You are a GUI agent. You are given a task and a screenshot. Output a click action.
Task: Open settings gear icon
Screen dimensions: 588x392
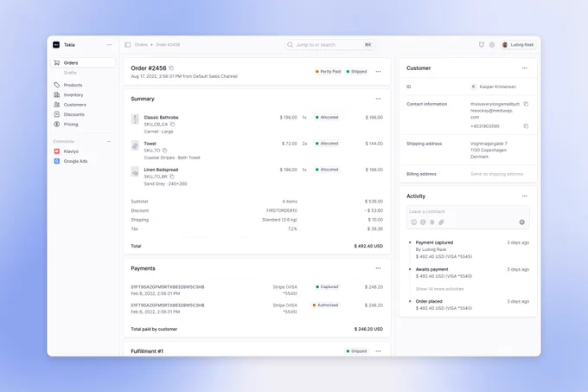492,45
